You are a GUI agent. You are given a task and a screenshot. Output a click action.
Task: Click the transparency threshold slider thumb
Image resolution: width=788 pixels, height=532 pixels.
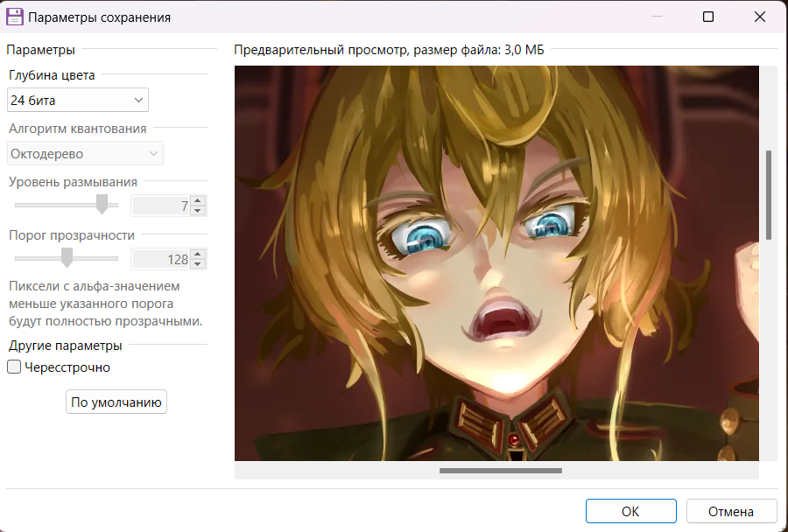click(67, 258)
